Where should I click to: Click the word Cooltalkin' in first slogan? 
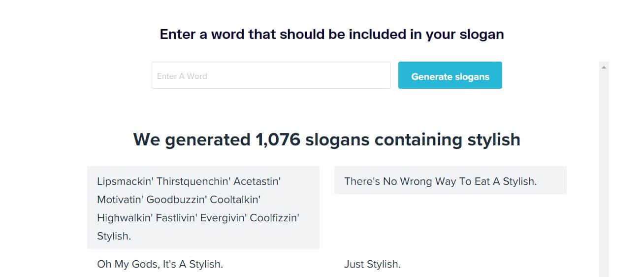pyautogui.click(x=235, y=200)
